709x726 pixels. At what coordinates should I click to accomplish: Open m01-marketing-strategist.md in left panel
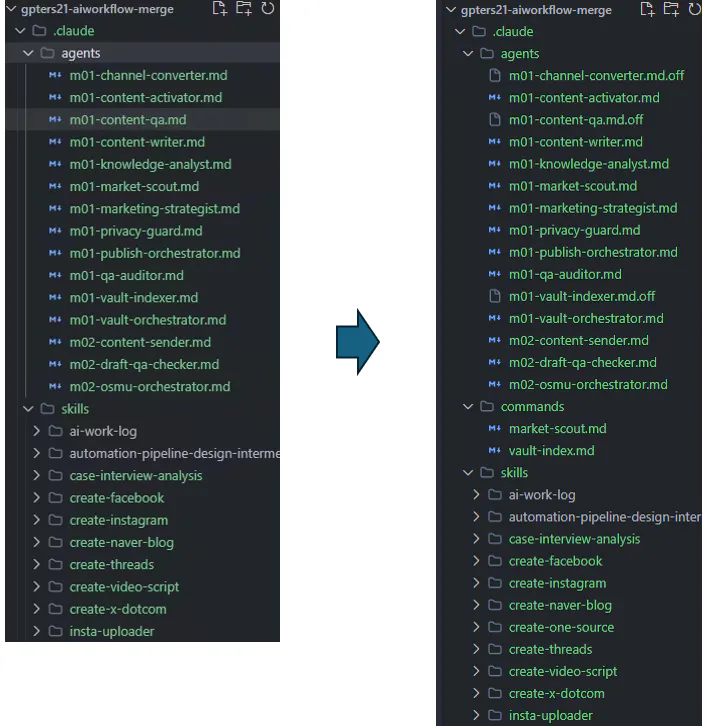[155, 209]
